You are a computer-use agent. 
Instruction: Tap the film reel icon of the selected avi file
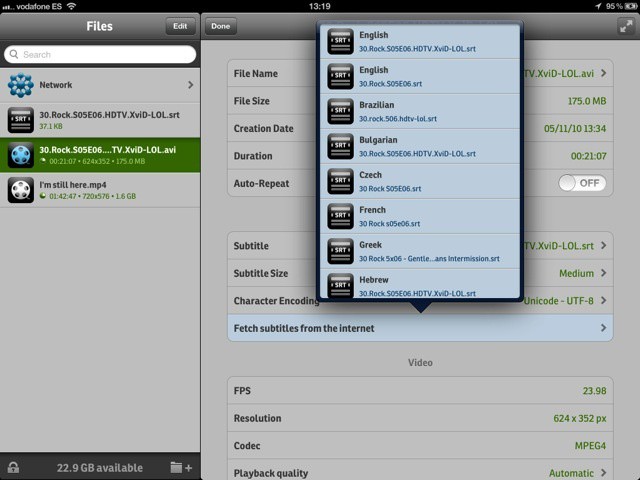click(x=20, y=155)
